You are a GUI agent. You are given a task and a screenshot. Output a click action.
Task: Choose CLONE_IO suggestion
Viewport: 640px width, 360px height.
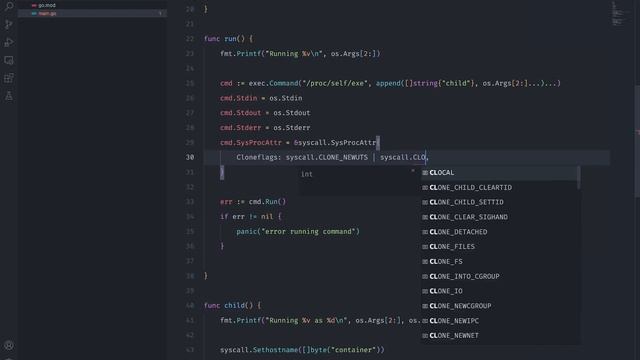tap(499, 291)
